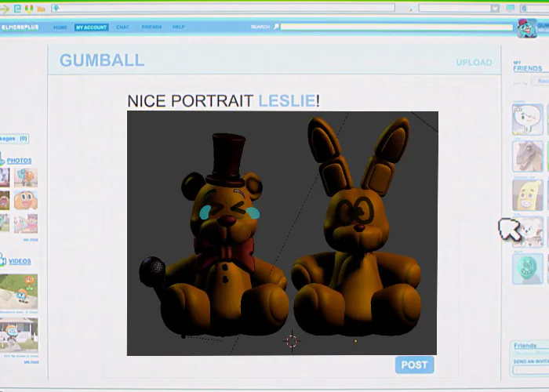
Task: Open the Gumball and Darwin photo thumbnail
Action: coord(26,177)
